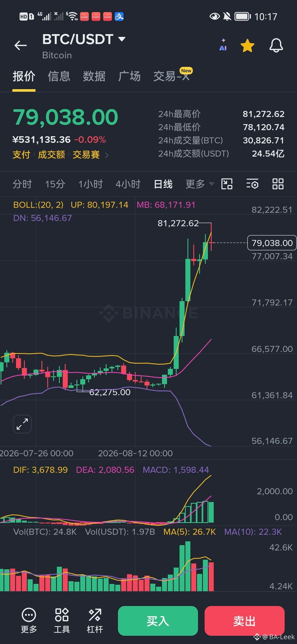Open multi-chart grid layout icon
The height and width of the screenshot is (644, 297).
tap(278, 184)
